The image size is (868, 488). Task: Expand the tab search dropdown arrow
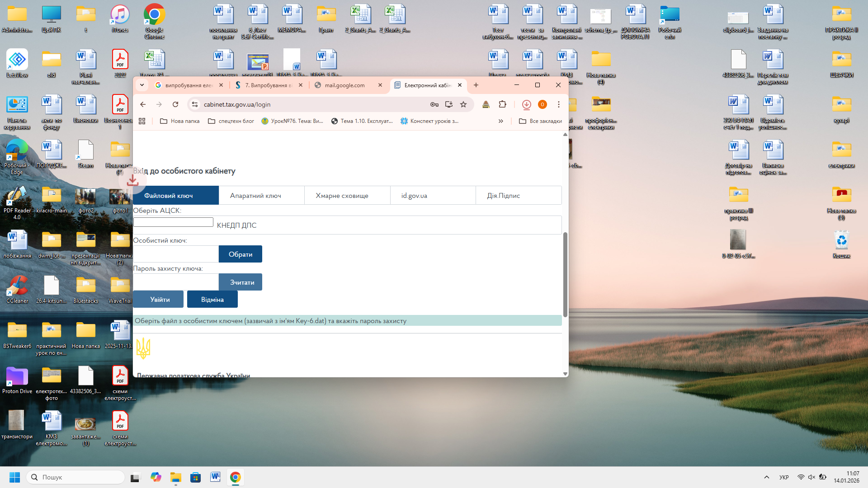click(142, 85)
